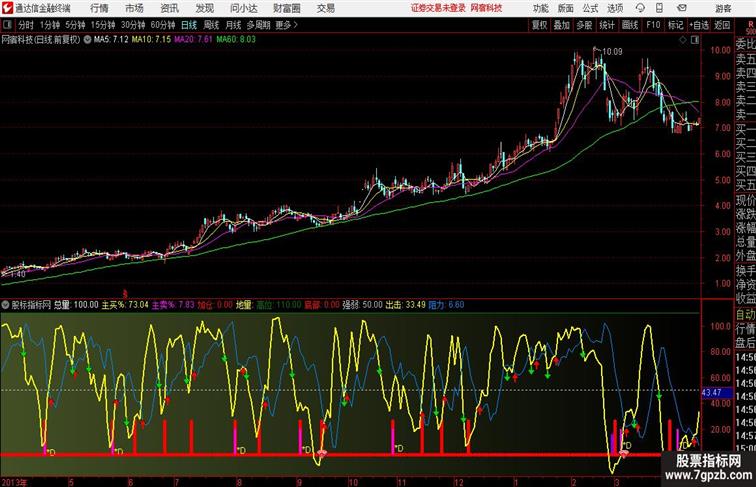Expand the 股标指标网 sub-chart dropdown circle

tap(6, 305)
